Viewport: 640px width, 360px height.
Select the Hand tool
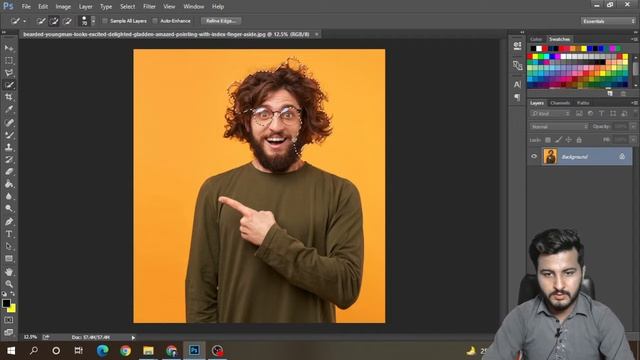[9, 272]
